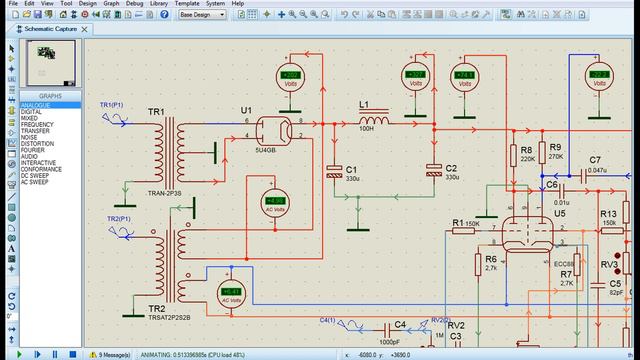Click the Paste from clipboard icon
This screenshot has width=640, height=360.
coord(392,15)
